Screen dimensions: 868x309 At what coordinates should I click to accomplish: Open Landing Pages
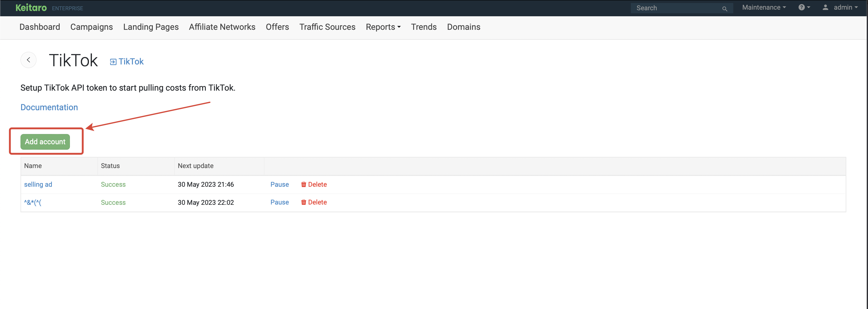coord(151,27)
